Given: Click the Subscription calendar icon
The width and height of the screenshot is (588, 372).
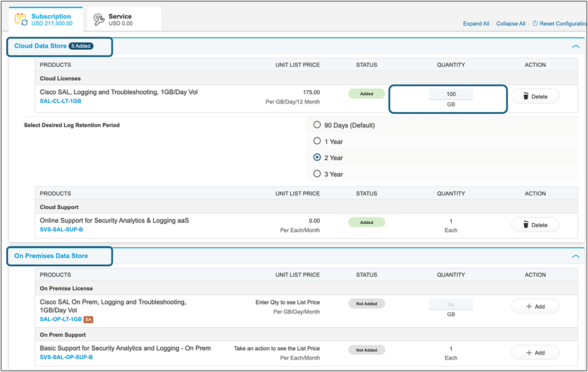Looking at the screenshot, I should (x=21, y=20).
